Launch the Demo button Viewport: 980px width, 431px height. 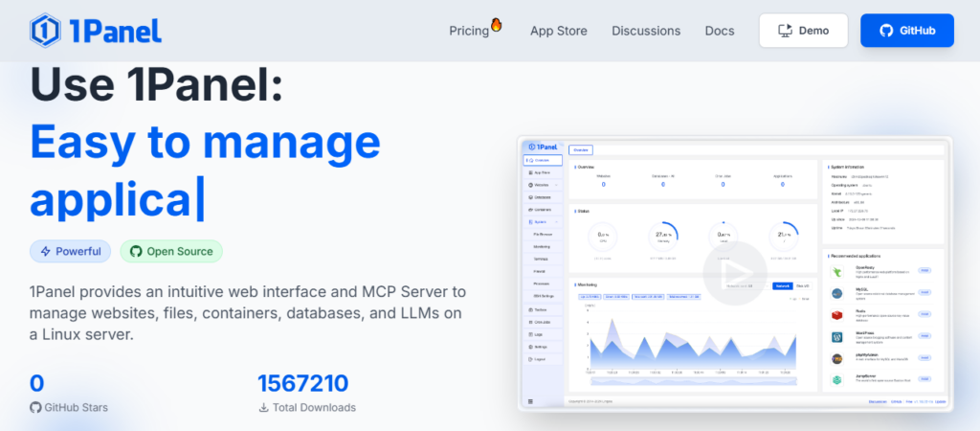click(802, 31)
